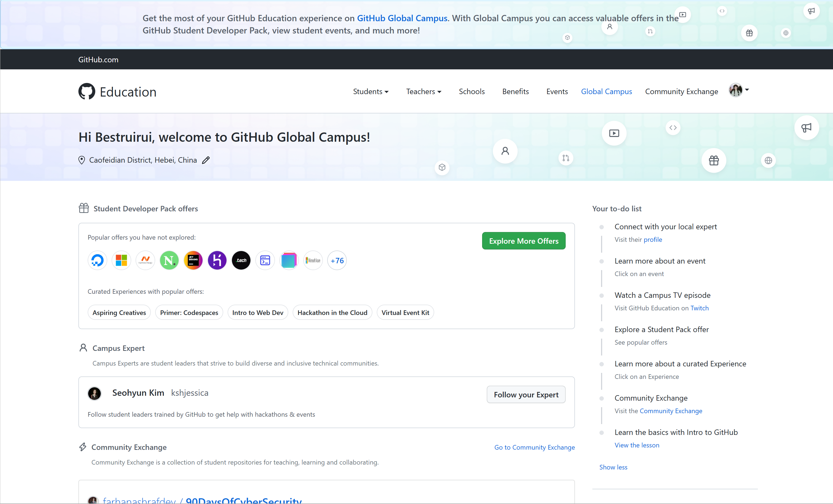
Task: Select the Virtual Event Kit experience
Action: pos(405,313)
